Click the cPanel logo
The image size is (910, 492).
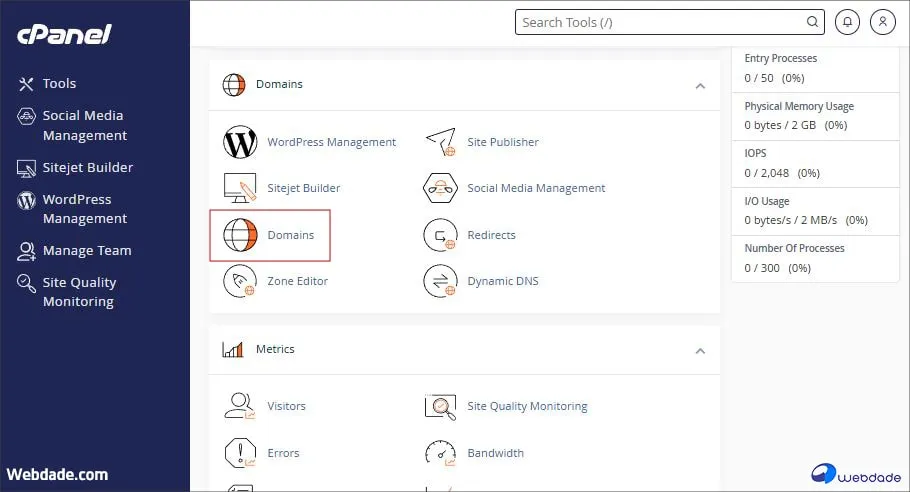click(63, 35)
